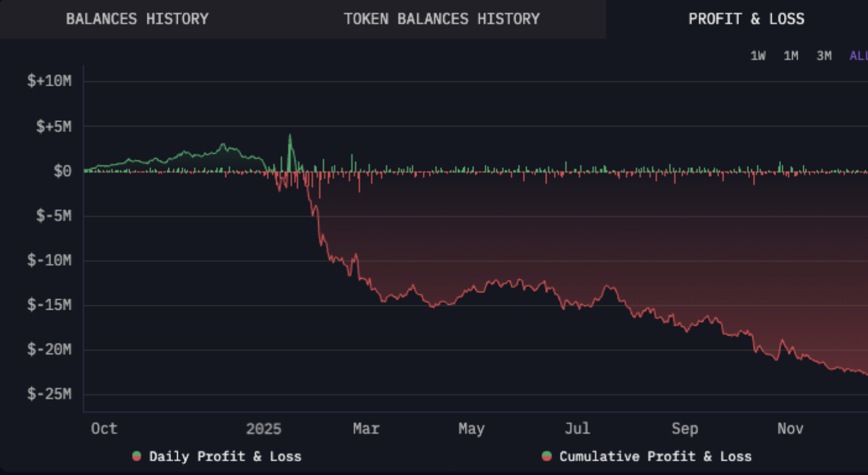The image size is (868, 475).
Task: Click the Cumulative Profit & Loss legend dot
Action: point(546,456)
